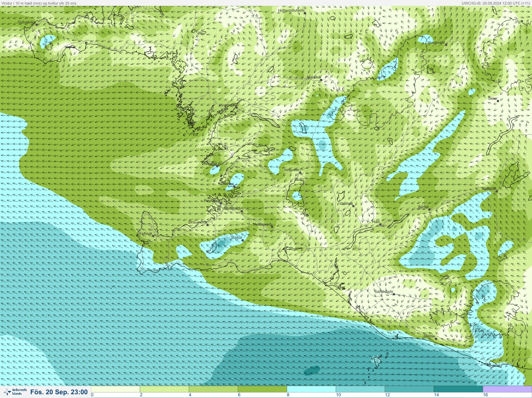The image size is (532, 398).
Task: Click the 'Vindur í 10 m hæð' map title
Action: [39, 3]
